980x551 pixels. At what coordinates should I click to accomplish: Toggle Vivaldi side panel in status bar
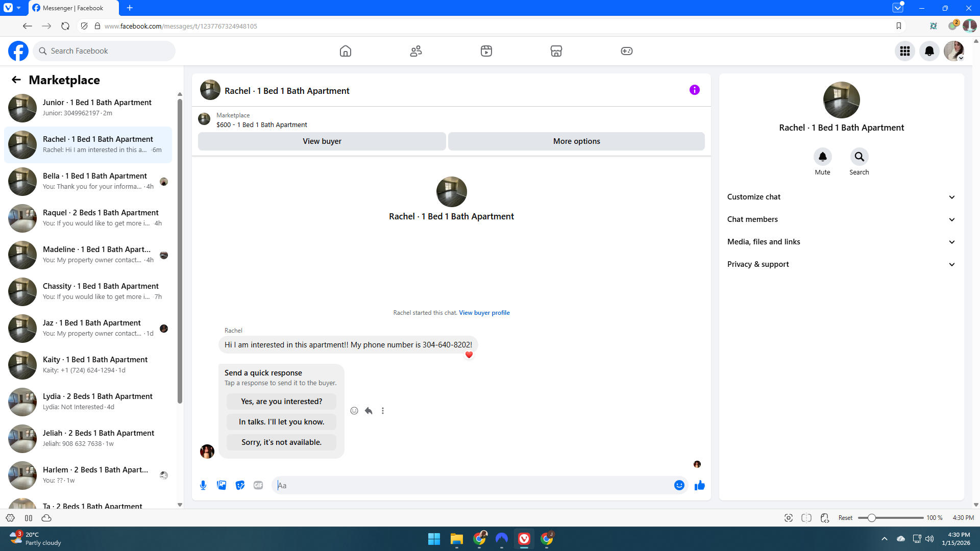coord(29,518)
